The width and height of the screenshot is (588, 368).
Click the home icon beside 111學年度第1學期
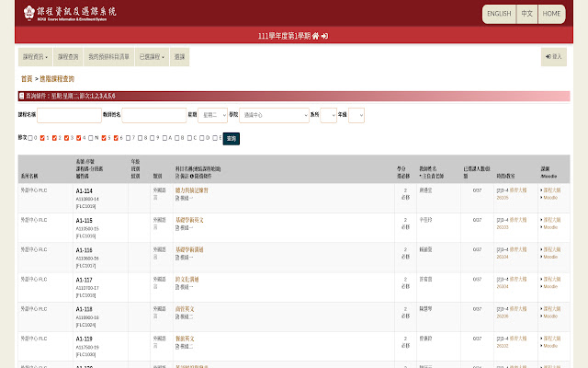coord(315,36)
